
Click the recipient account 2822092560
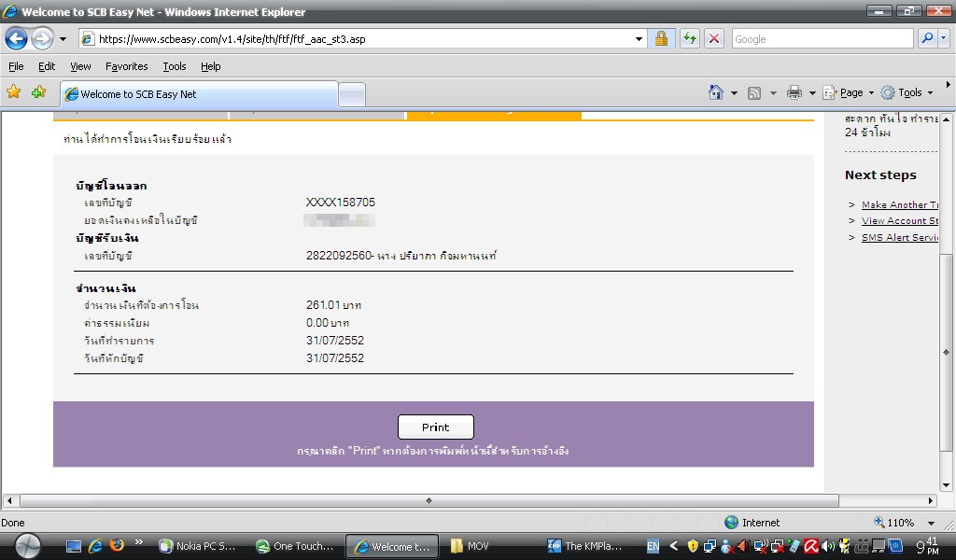pyautogui.click(x=338, y=256)
